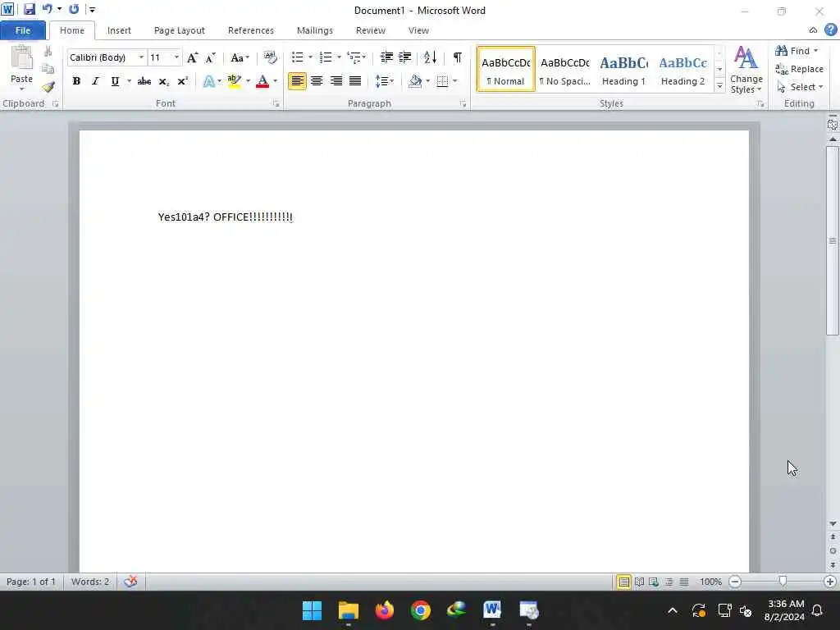Image resolution: width=840 pixels, height=630 pixels.
Task: Click the Redo/Repeat typing icon
Action: 74,9
